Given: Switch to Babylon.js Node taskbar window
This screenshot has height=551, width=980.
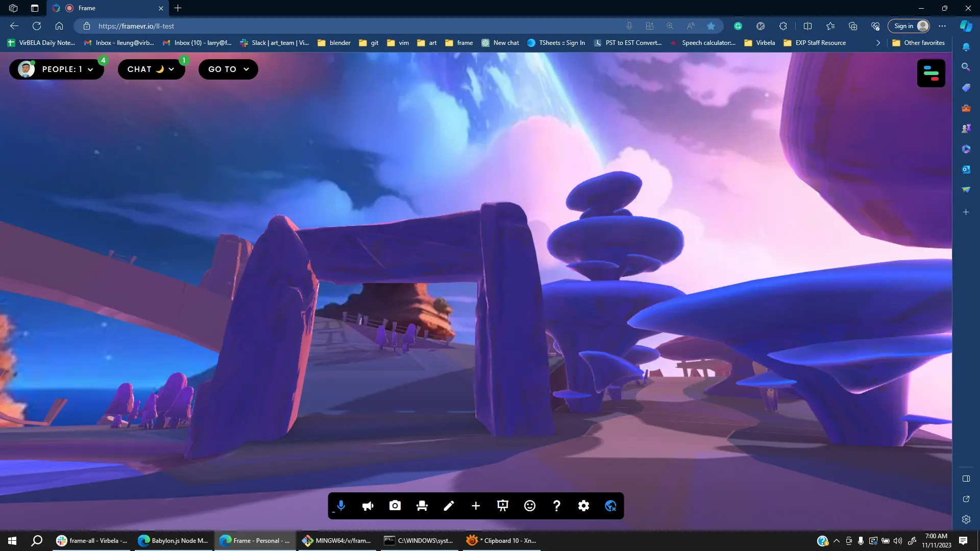Looking at the screenshot, I should pyautogui.click(x=174, y=541).
